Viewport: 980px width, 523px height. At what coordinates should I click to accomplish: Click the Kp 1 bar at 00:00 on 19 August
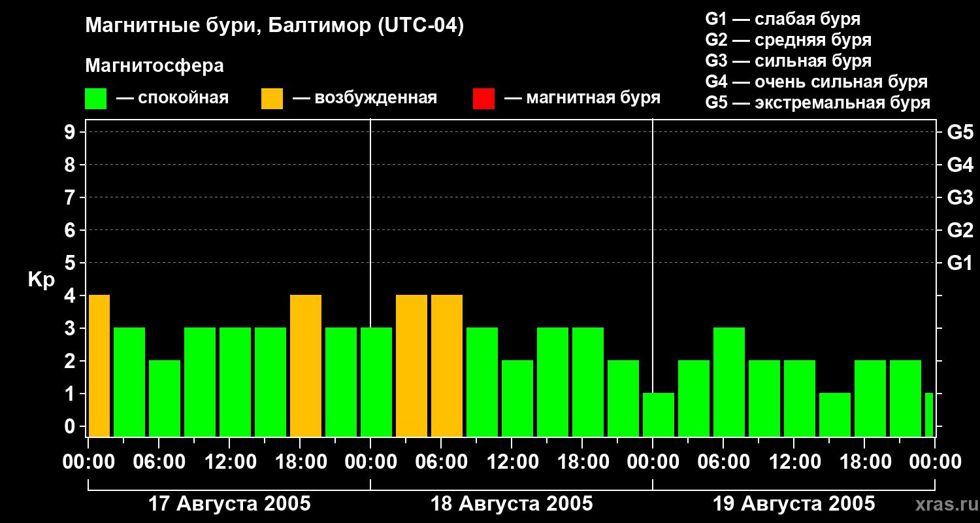coord(659,414)
